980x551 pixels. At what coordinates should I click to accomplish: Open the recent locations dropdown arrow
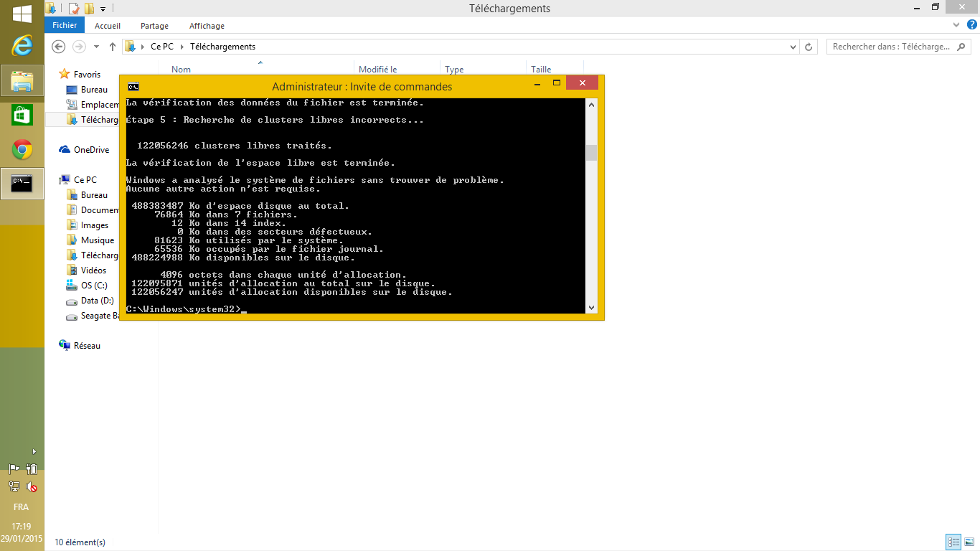point(96,47)
